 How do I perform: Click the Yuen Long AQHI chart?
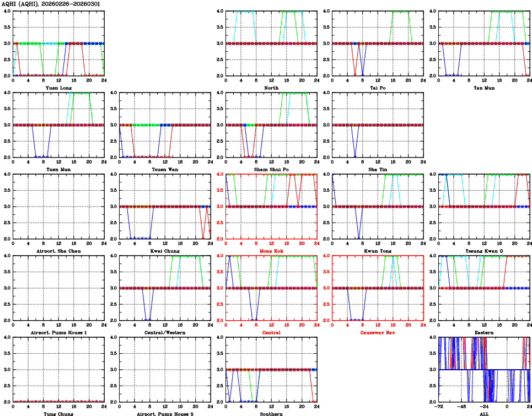pos(58,44)
